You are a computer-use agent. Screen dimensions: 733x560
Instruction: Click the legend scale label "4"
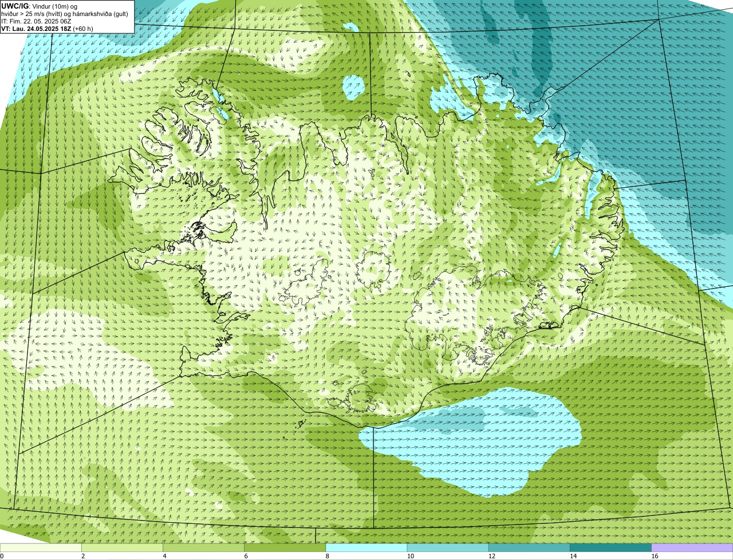pos(164,556)
